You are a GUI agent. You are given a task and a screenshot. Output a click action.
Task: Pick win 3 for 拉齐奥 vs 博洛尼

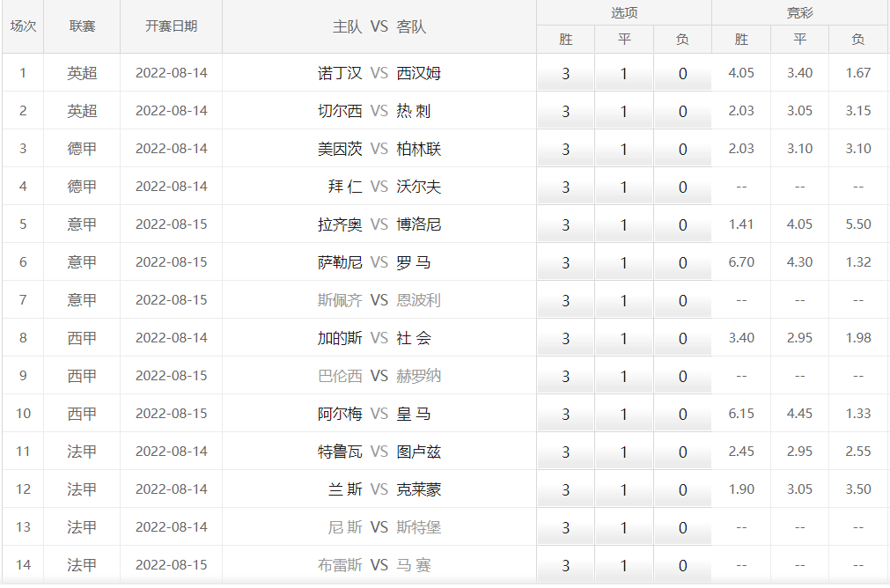pos(565,224)
